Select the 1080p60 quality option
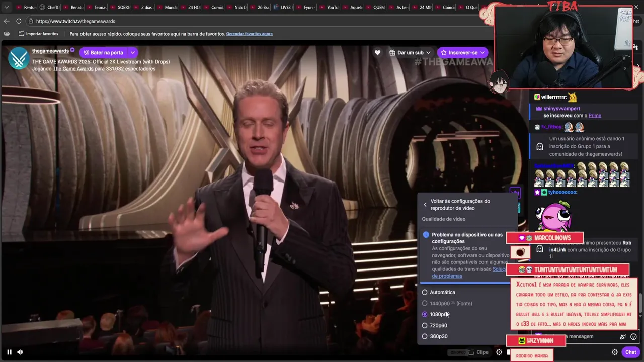The width and height of the screenshot is (644, 362). [436, 314]
